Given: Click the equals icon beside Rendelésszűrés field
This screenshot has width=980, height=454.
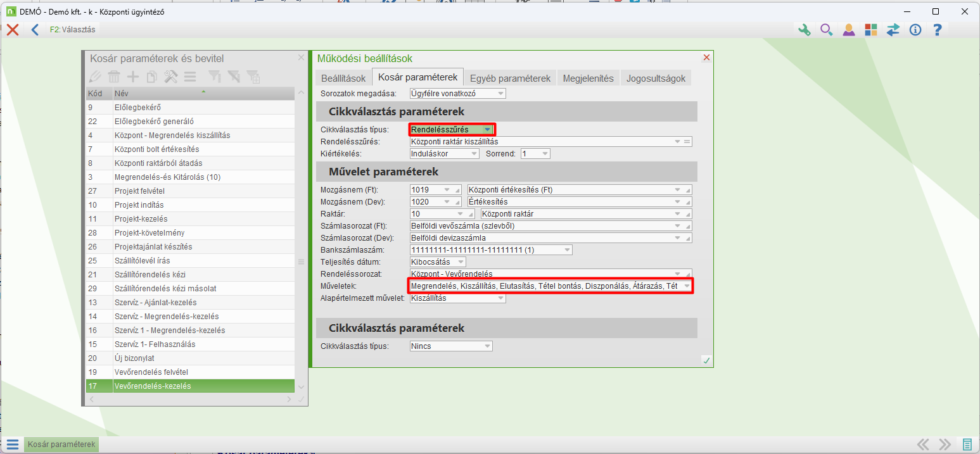Looking at the screenshot, I should tap(687, 142).
